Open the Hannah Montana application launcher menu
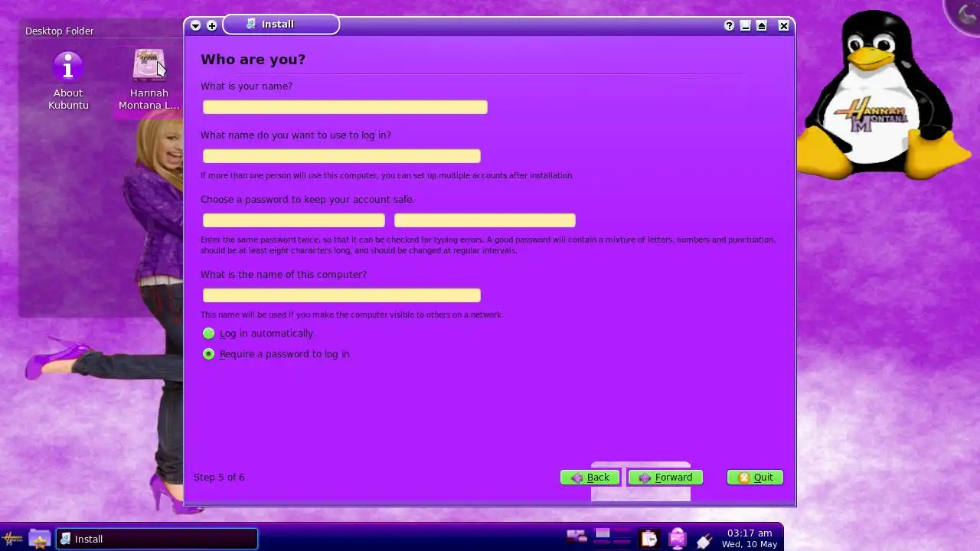 coord(13,539)
